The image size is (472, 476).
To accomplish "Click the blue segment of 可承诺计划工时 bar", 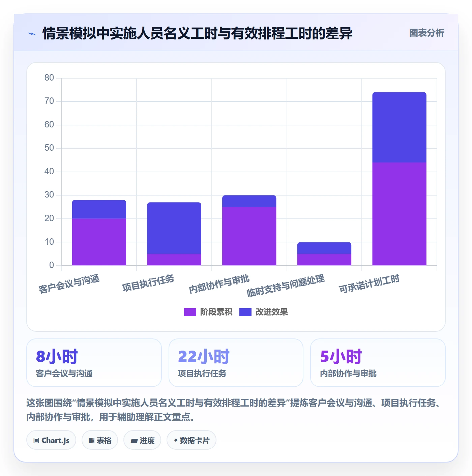I will [399, 127].
